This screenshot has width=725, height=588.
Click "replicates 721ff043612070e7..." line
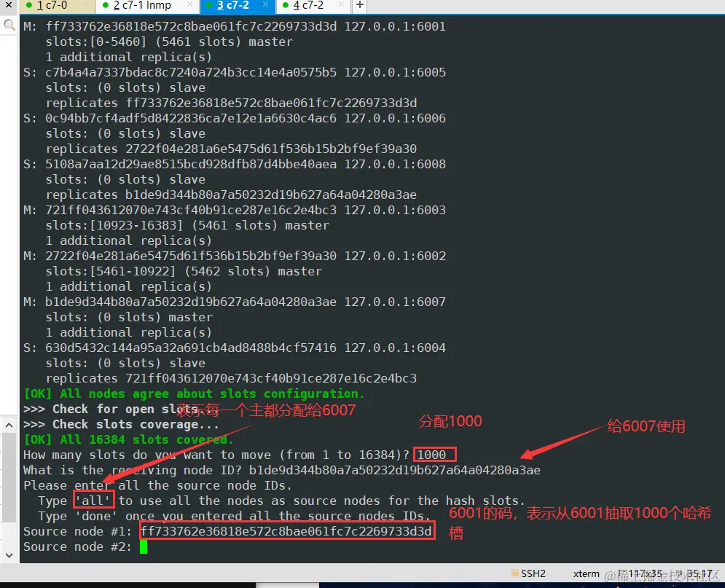coord(231,378)
